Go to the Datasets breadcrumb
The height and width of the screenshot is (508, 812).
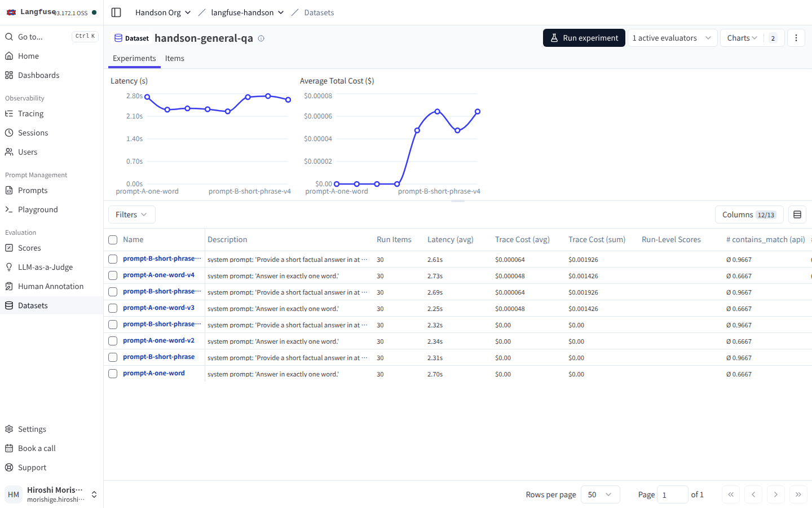click(319, 12)
